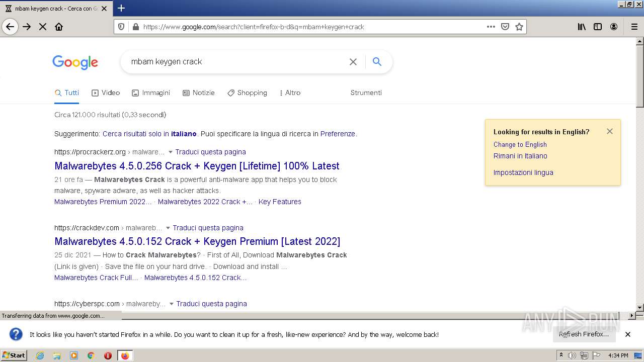Viewport: 644px width, 362px height.
Task: Click Traduci questa pagina for cyberspc
Action: pyautogui.click(x=211, y=304)
